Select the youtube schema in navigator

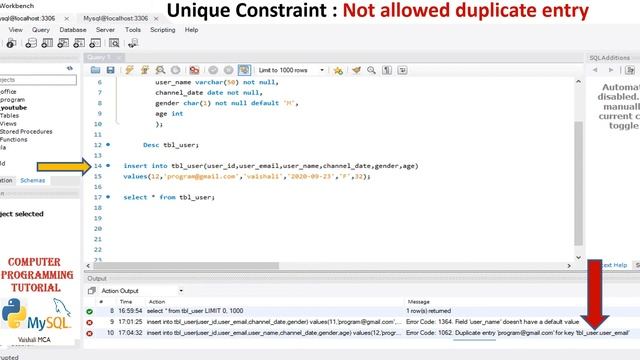tap(13, 108)
